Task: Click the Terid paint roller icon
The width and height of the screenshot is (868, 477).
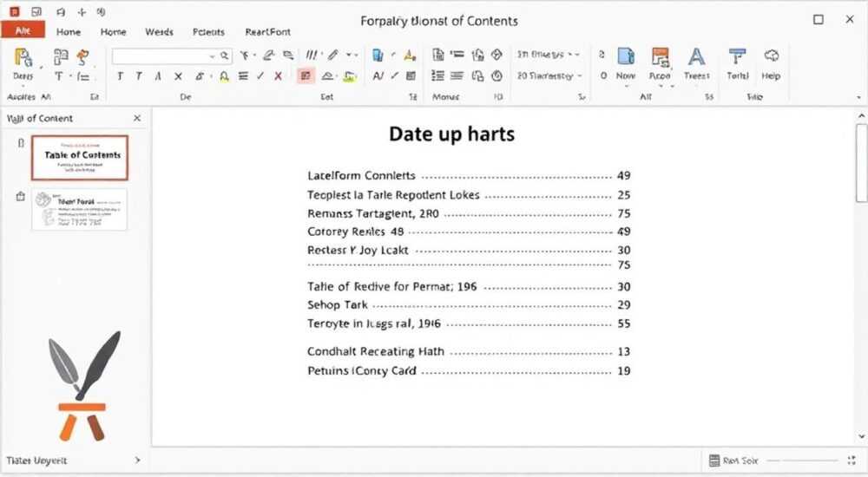Action: (x=737, y=56)
